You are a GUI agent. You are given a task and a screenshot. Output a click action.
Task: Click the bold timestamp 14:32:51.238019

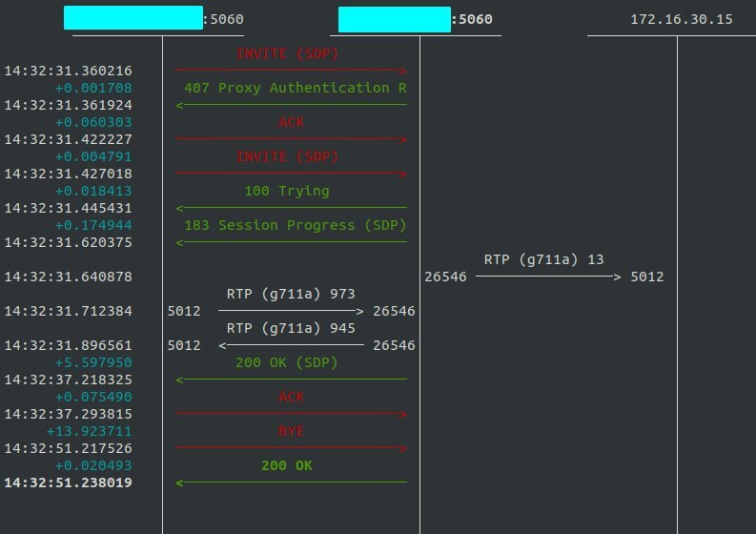point(68,483)
